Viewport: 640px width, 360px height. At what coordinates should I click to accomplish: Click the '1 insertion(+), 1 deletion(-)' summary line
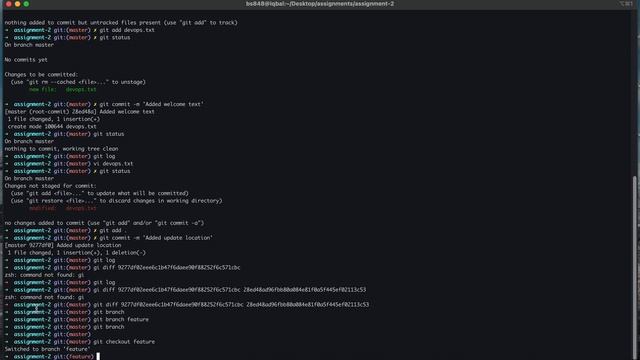click(76, 253)
